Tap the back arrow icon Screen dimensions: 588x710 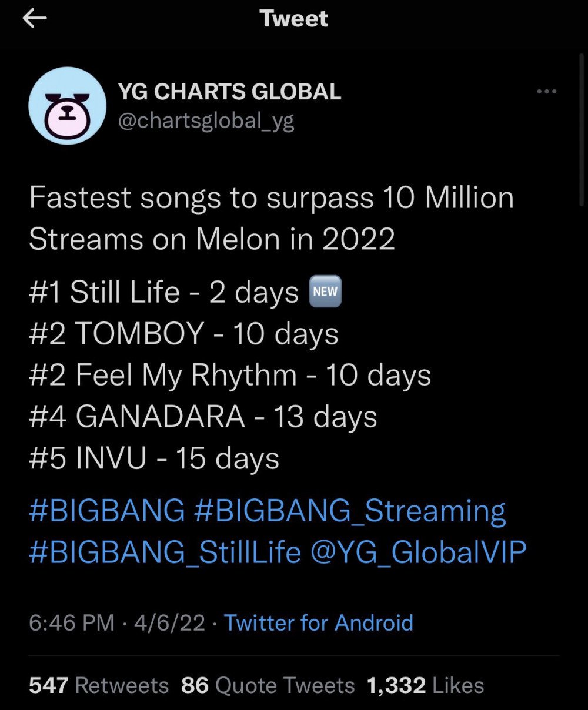click(x=35, y=19)
